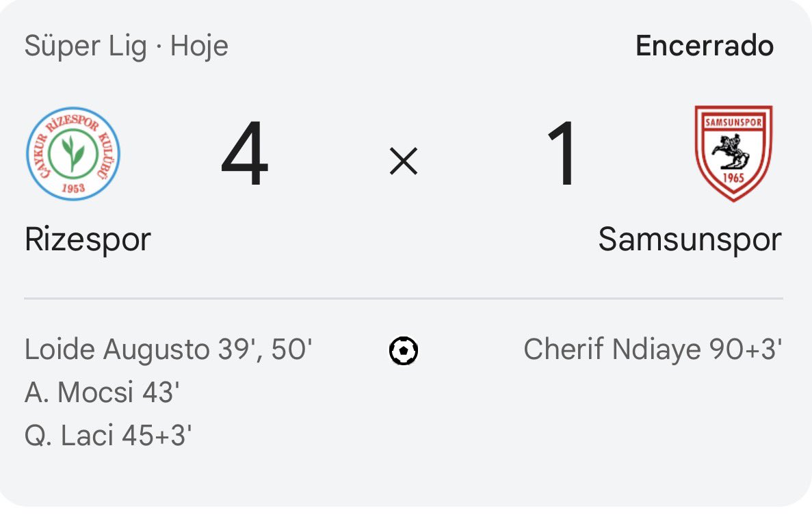Viewport: 812px width, 515px height.
Task: Select scorer name Cherif Ndiaye
Action: pyautogui.click(x=612, y=350)
